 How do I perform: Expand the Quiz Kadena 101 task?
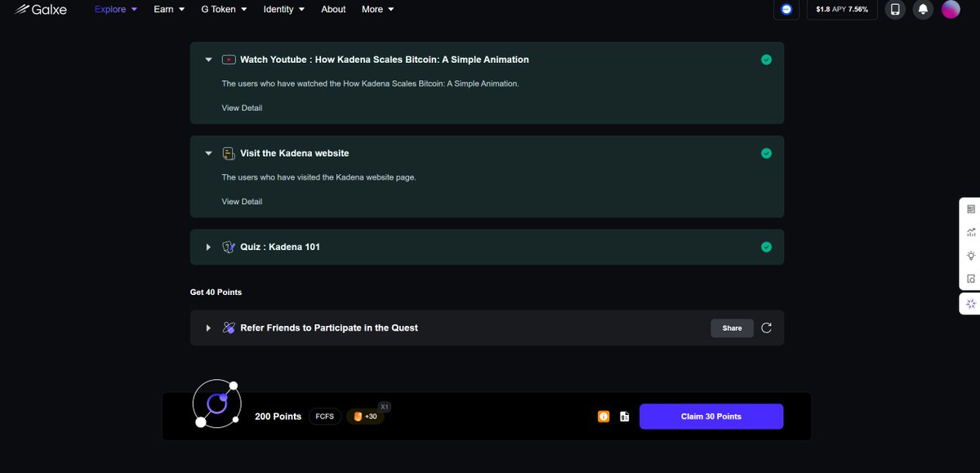(x=208, y=246)
